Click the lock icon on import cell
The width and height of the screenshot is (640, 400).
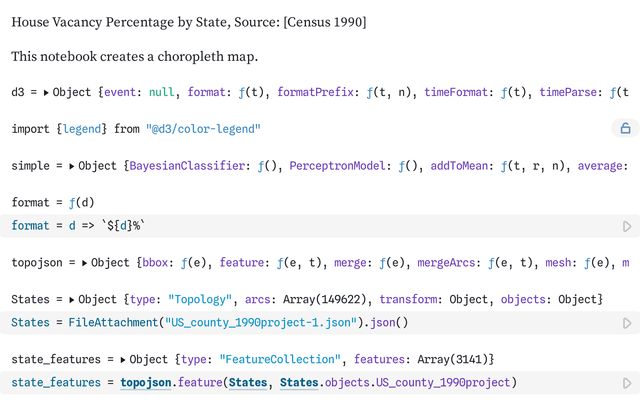[625, 128]
